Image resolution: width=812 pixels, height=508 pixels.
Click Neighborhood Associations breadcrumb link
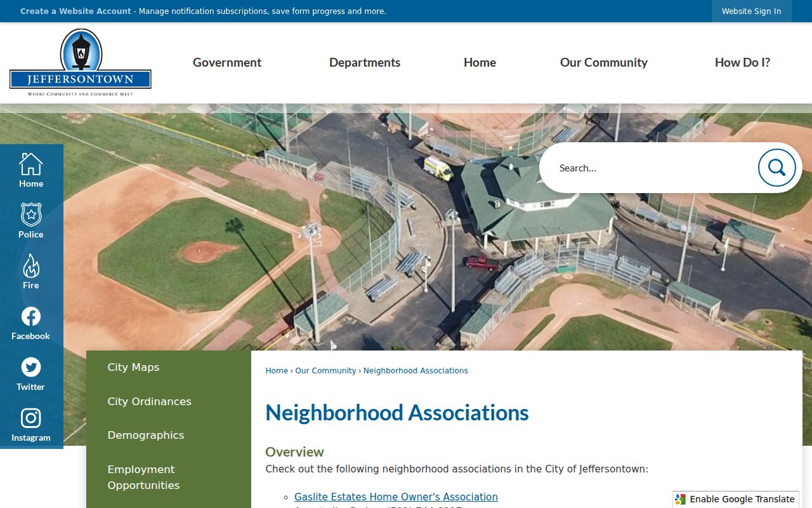[416, 371]
